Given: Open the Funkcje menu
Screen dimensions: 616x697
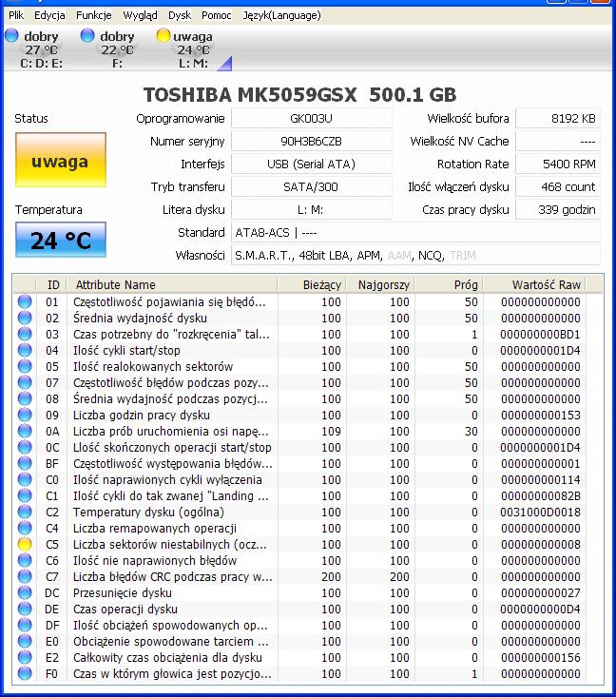Looking at the screenshot, I should click(x=93, y=15).
